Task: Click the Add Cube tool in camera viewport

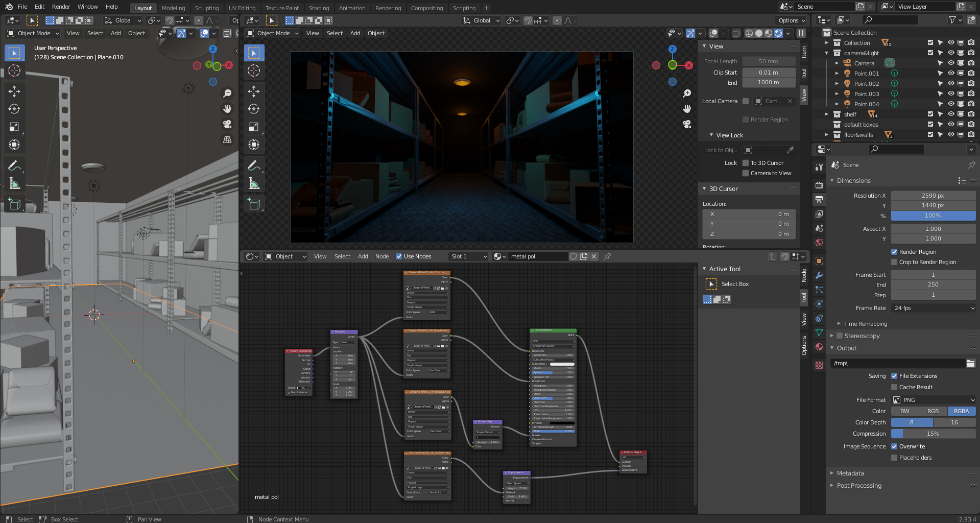Action: 254,204
